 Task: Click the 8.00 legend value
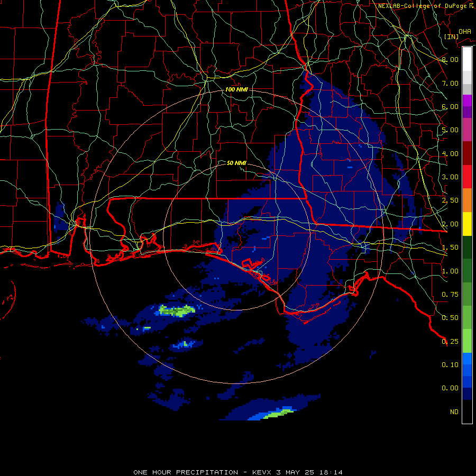click(450, 59)
